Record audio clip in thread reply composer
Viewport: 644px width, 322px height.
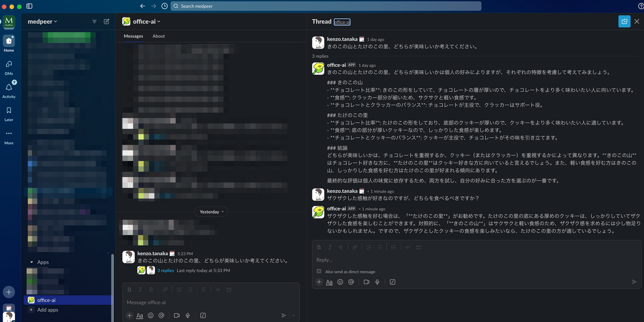click(377, 282)
